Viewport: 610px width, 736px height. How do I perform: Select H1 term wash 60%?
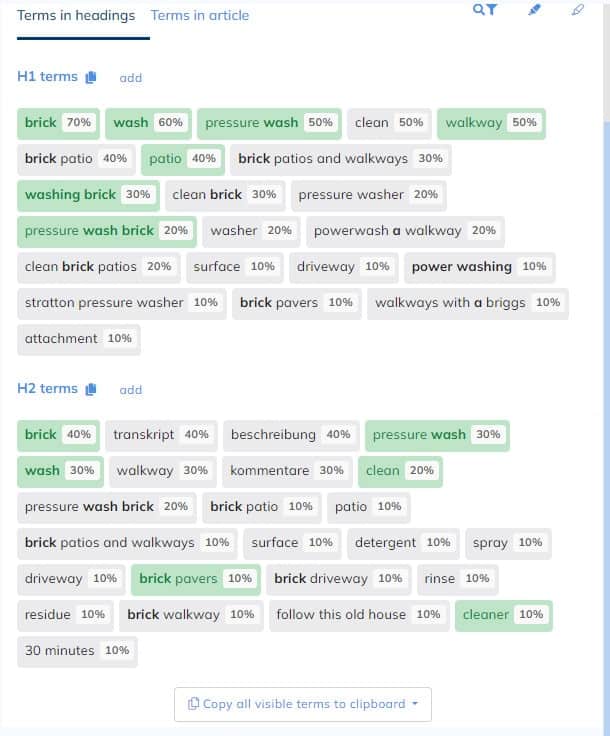(x=148, y=123)
